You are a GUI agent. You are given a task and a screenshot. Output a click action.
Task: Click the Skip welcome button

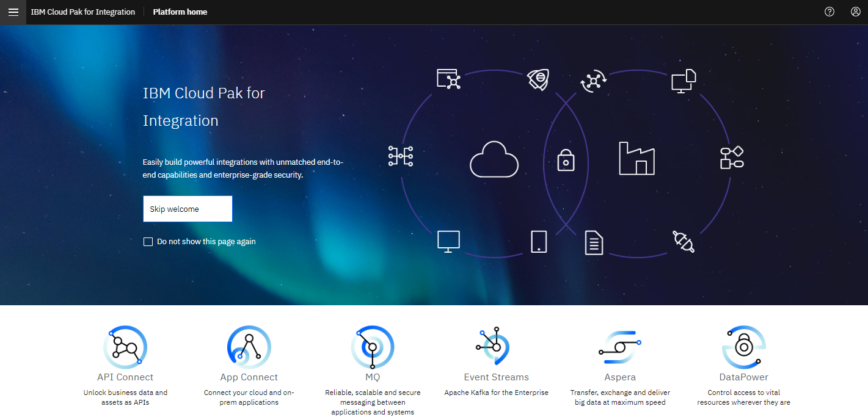coord(188,209)
